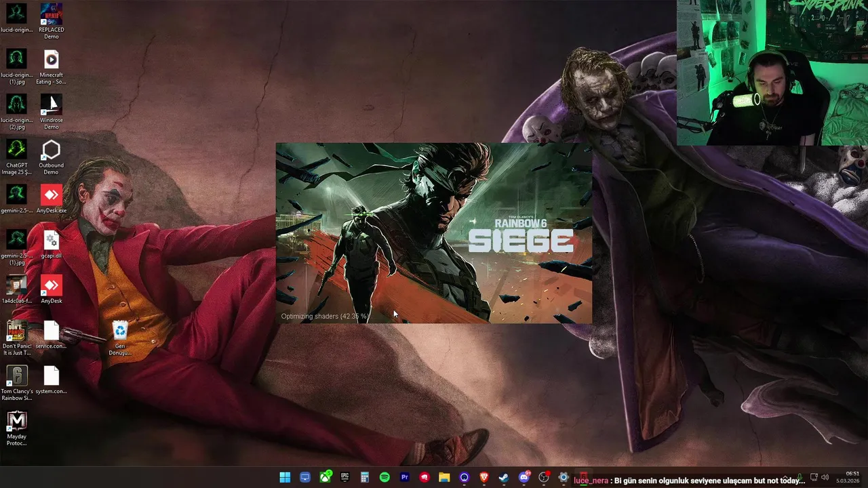Open Epic Games Launcher from the taskbar
The height and width of the screenshot is (488, 868).
[x=344, y=477]
